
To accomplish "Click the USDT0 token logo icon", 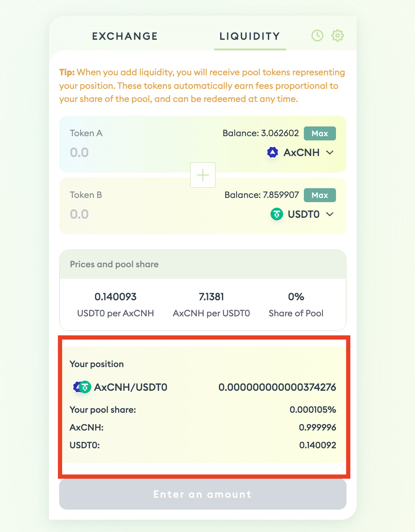I will (276, 214).
